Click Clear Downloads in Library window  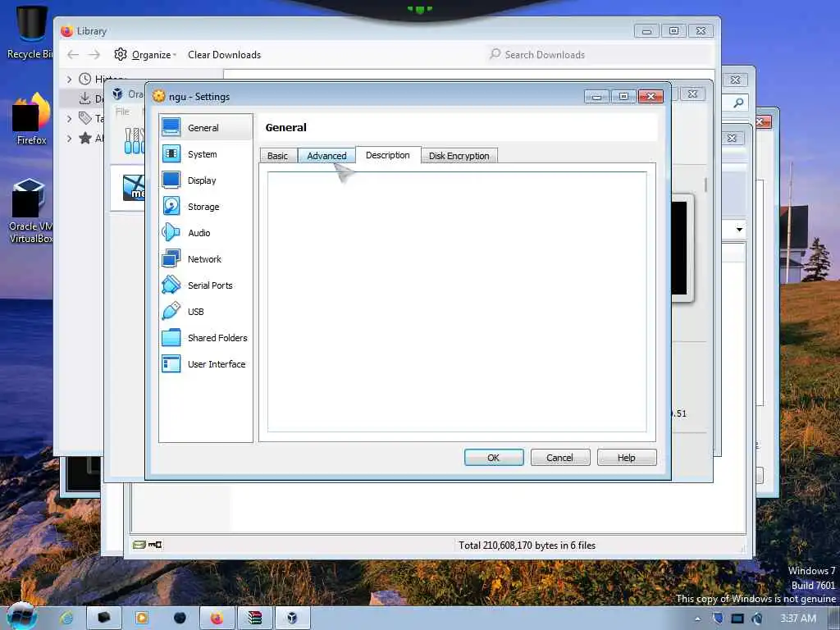tap(224, 55)
